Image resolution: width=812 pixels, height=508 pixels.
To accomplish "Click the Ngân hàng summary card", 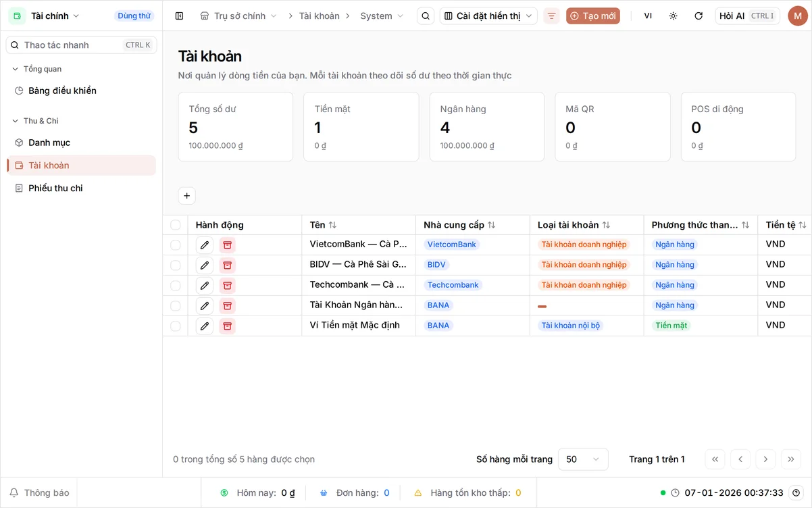I will coord(487,127).
